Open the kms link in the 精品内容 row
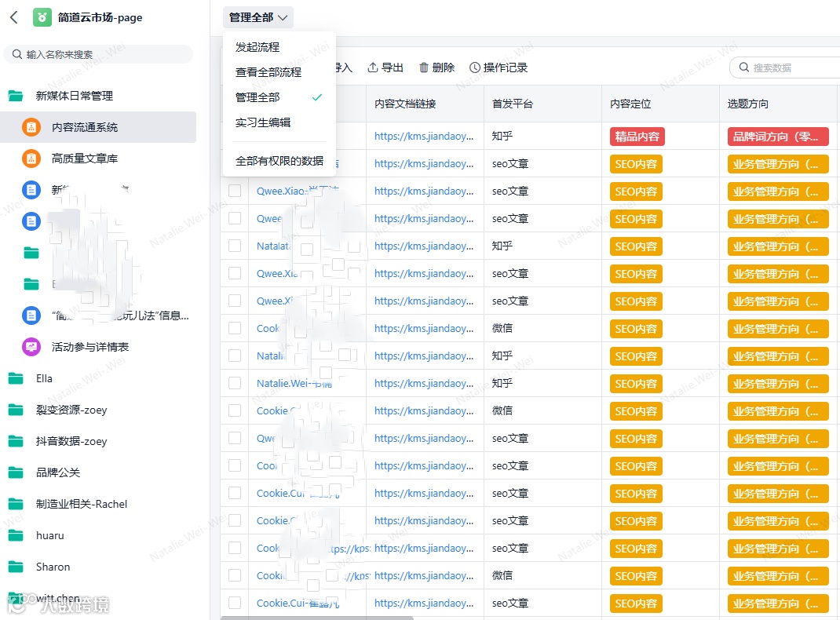Viewport: 840px width, 620px height. point(424,136)
